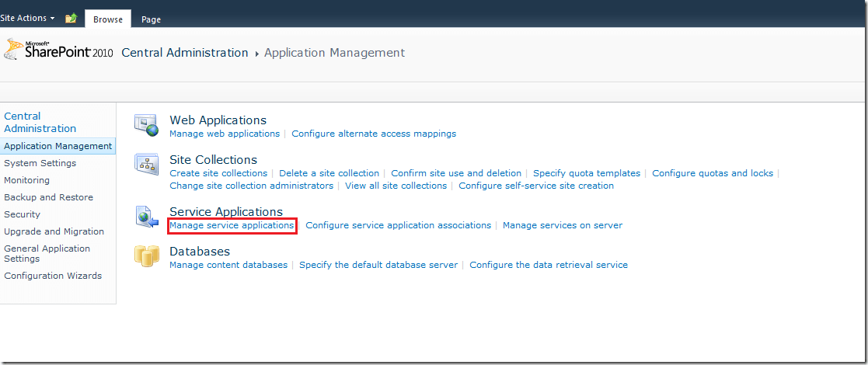Open Create site collections link
868x365 pixels.
point(218,173)
